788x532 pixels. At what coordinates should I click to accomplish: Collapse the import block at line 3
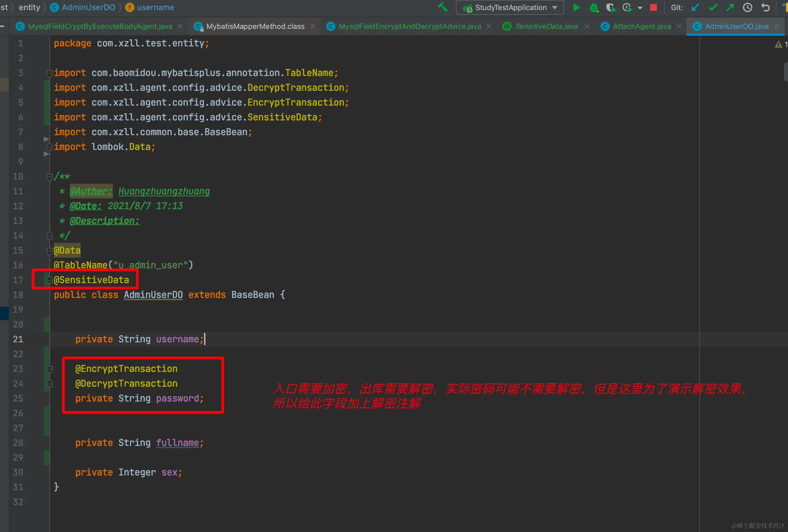tap(49, 73)
